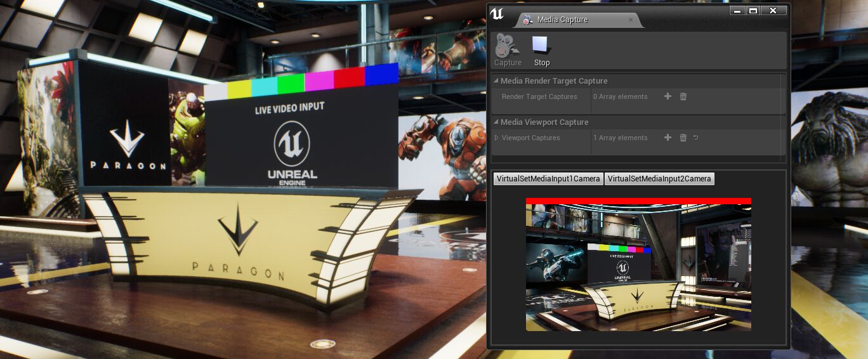Collapse the Media Viewport Capture section
The image size is (868, 359).
pyautogui.click(x=496, y=122)
